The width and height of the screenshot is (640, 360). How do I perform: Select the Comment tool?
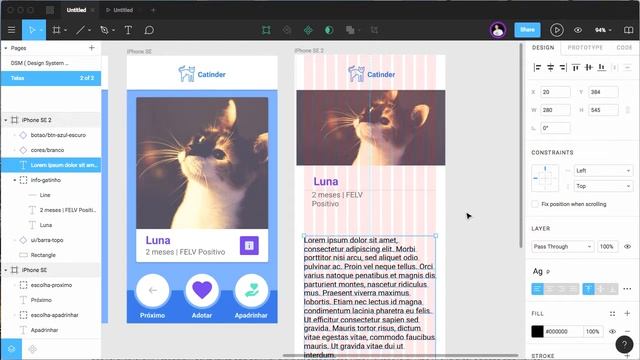pyautogui.click(x=149, y=30)
